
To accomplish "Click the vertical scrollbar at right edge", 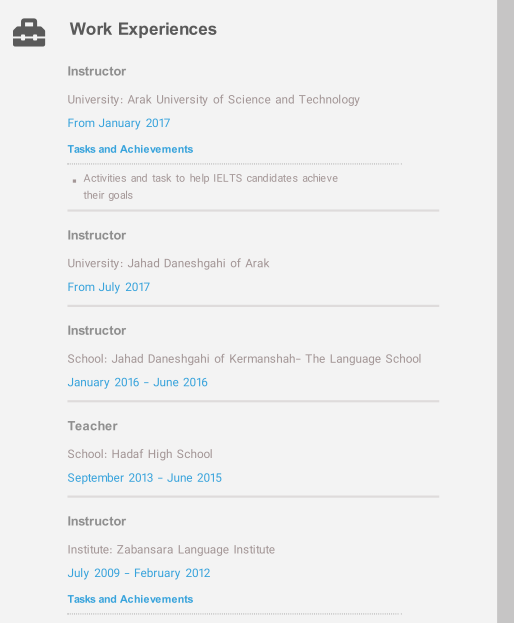I will click(x=505, y=312).
